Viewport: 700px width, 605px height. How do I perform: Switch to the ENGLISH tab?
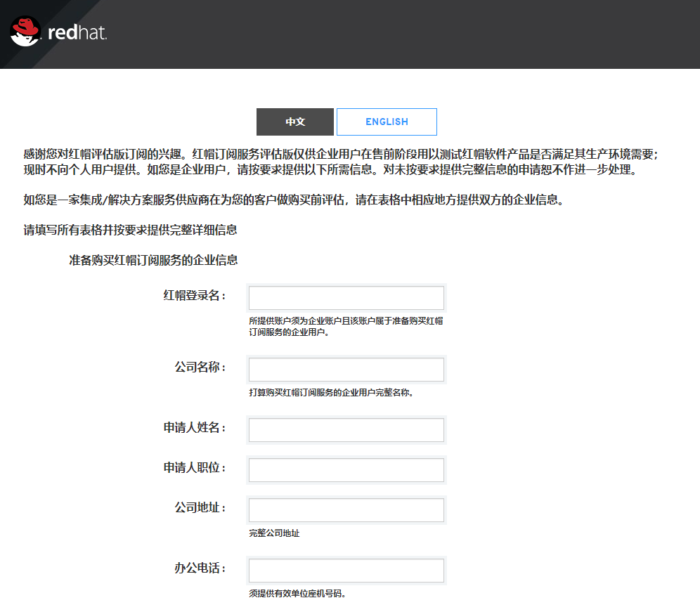(387, 122)
